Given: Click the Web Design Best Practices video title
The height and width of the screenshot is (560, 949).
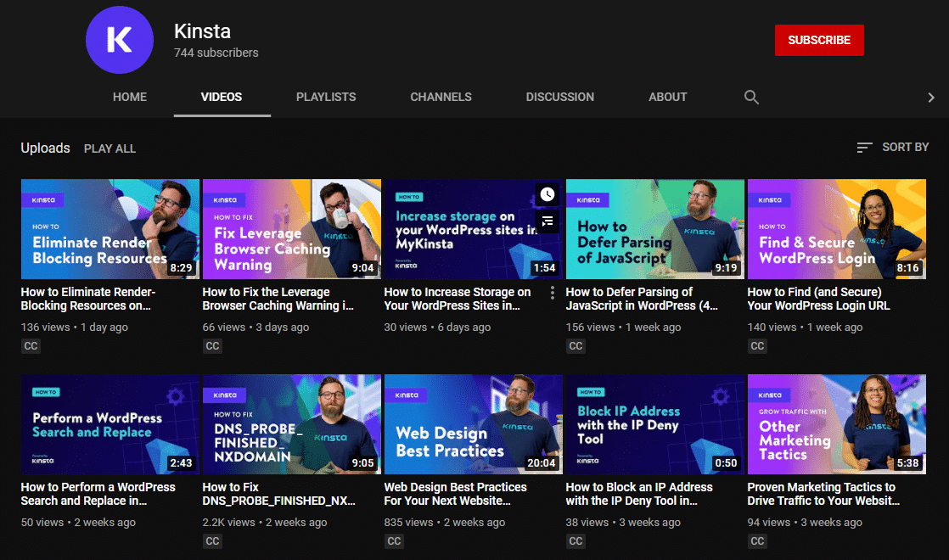Looking at the screenshot, I should [x=455, y=493].
